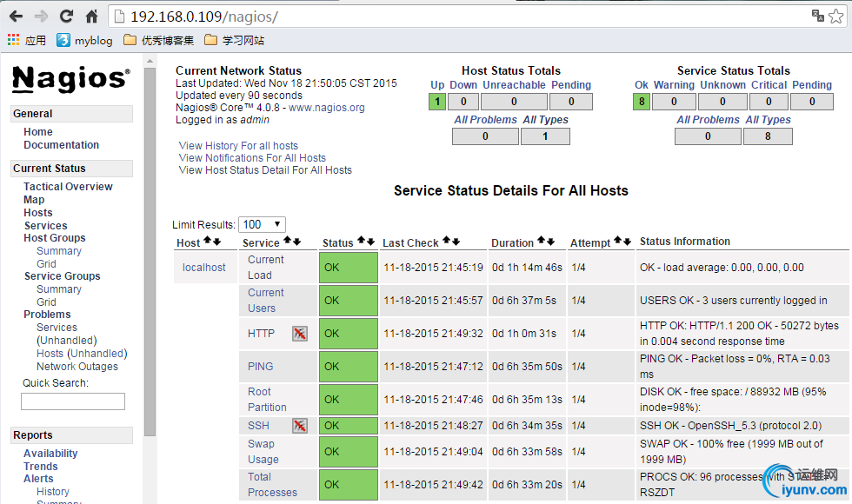Open Map in sidebar menu
This screenshot has width=852, height=504.
(x=34, y=199)
